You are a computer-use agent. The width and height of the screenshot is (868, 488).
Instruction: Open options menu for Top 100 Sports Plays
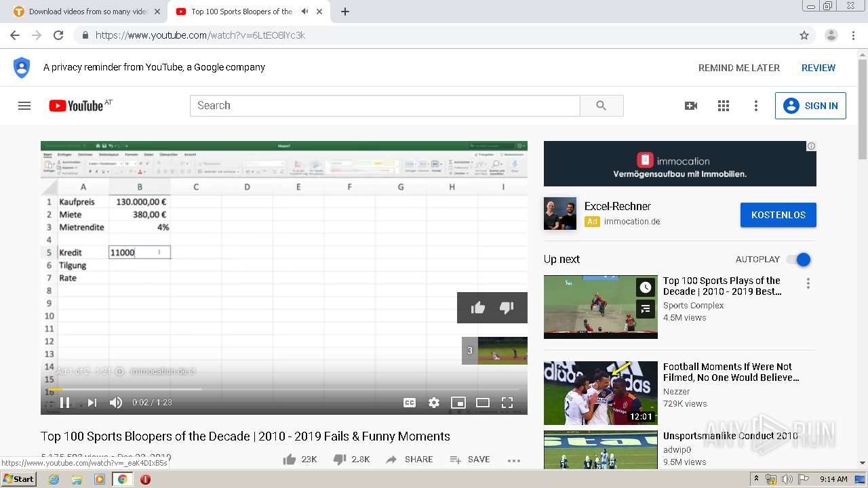[808, 283]
